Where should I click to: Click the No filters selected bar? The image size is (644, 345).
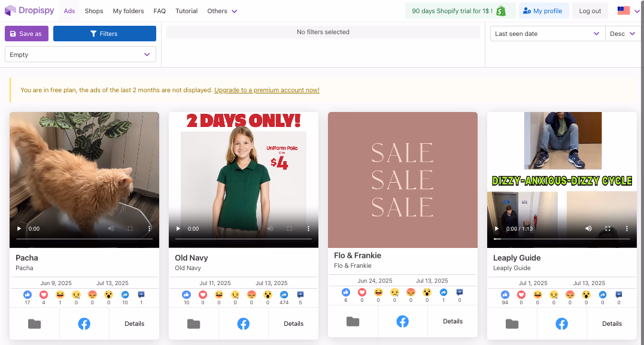coord(323,32)
